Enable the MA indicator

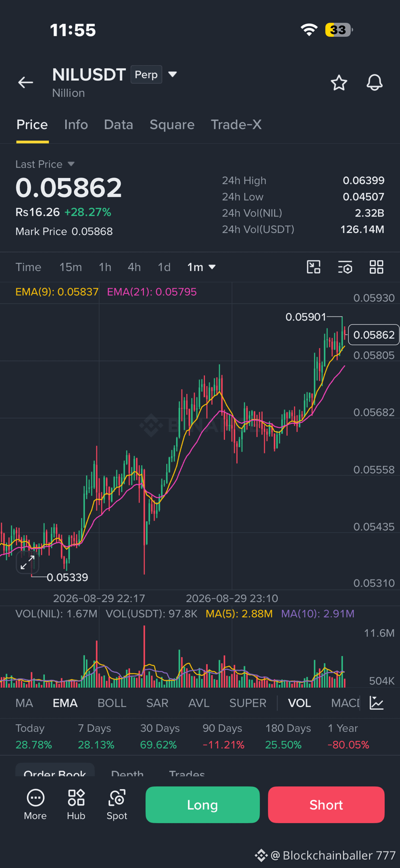pos(24,703)
